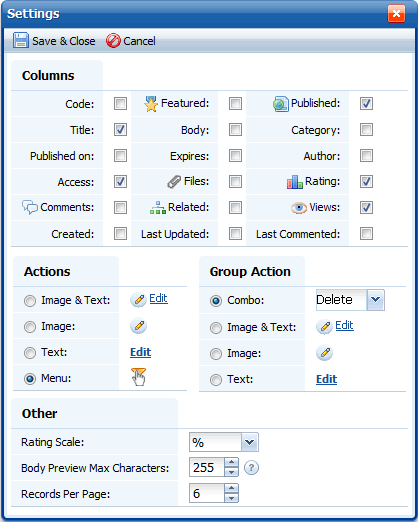This screenshot has height=522, width=418.
Task: Click Edit link in Group Action Image & Text row
Action: (x=344, y=325)
